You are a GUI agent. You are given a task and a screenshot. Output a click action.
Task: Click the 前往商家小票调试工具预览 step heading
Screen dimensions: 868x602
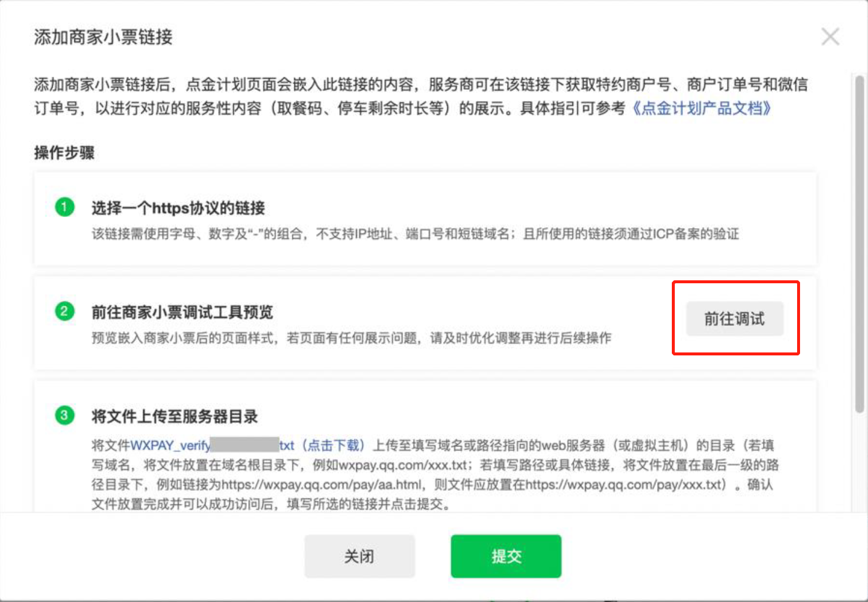(182, 312)
